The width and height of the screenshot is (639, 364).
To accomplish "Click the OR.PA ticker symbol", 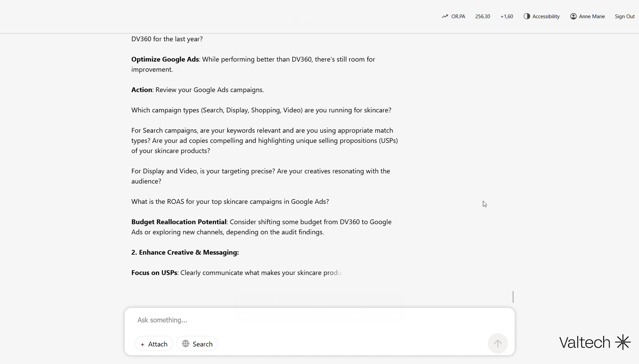I will [458, 17].
